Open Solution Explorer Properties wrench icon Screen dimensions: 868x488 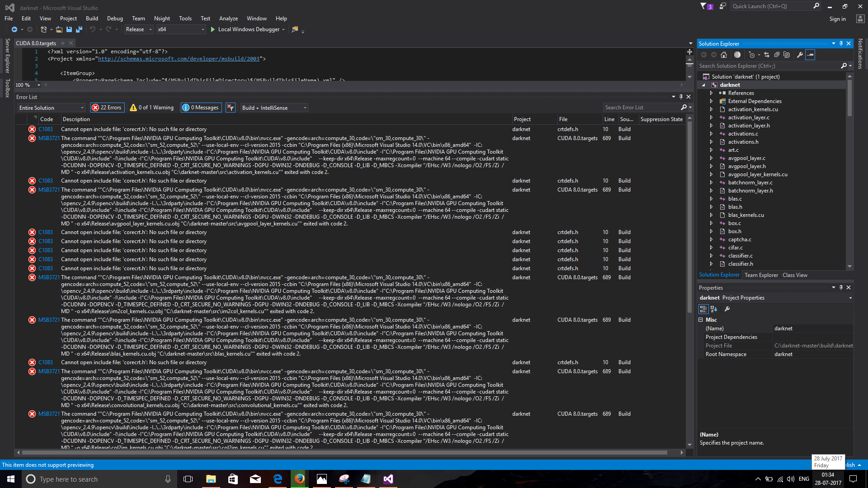pyautogui.click(x=800, y=55)
